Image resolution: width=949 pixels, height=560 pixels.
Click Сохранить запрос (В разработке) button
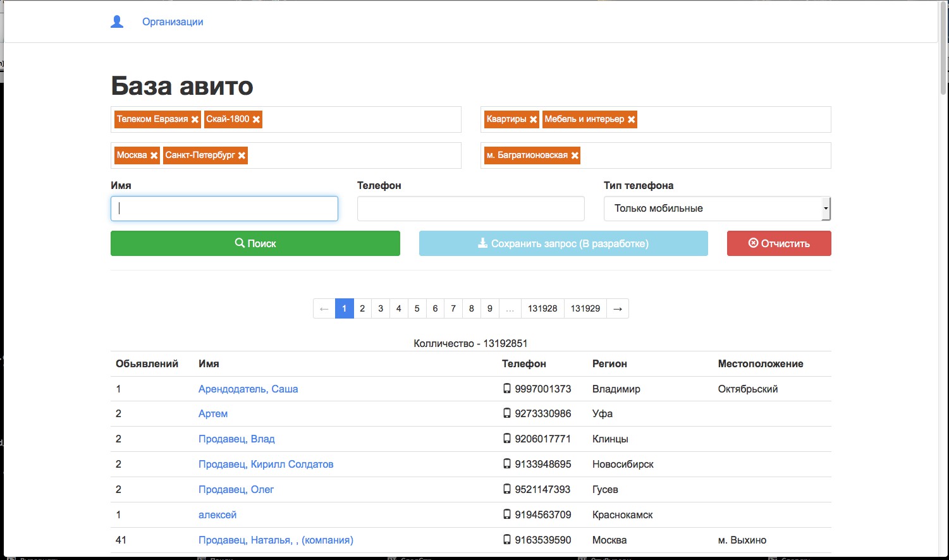pos(563,243)
